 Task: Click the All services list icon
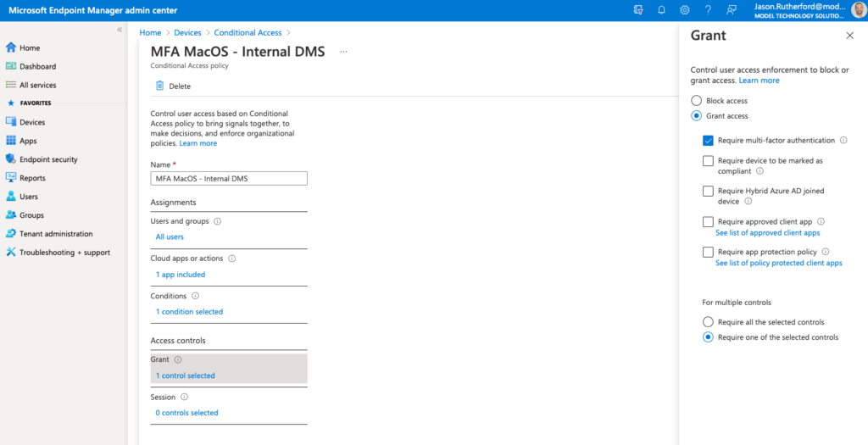point(10,85)
